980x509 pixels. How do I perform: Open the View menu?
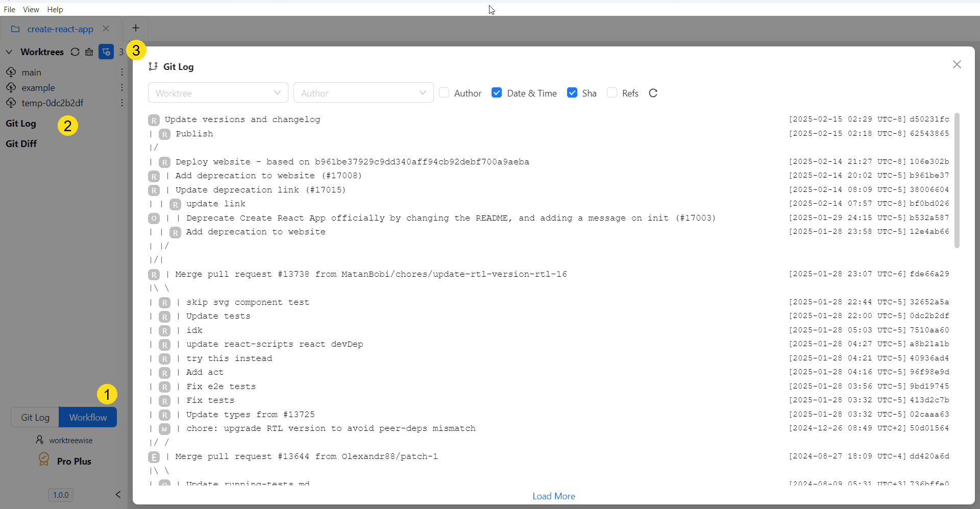click(x=31, y=9)
